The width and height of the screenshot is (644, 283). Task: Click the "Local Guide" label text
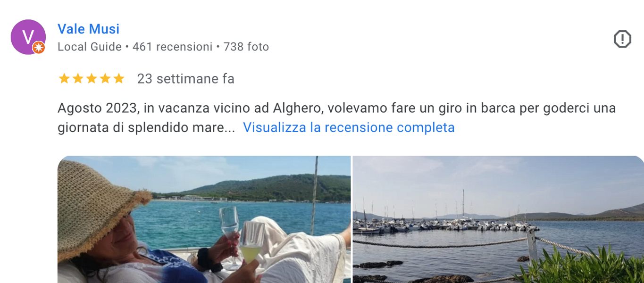pyautogui.click(x=90, y=47)
